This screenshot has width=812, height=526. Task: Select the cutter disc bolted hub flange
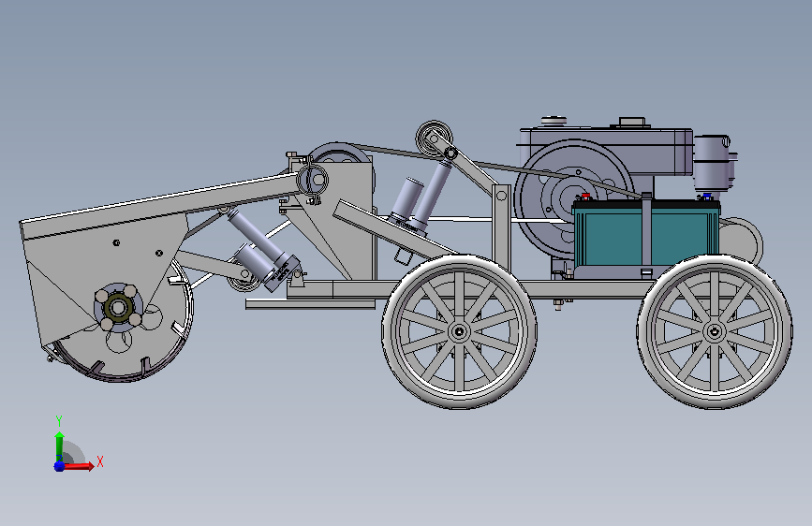[x=119, y=308]
